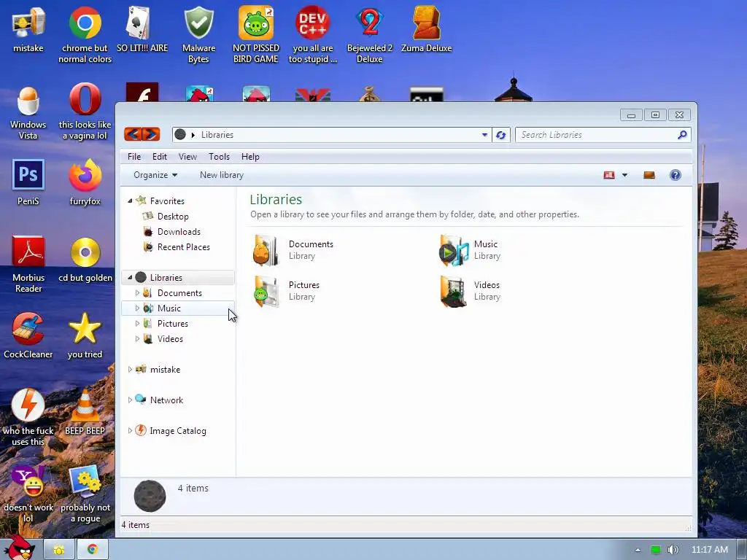Open address bar history dropdown arrow
Screen dimensions: 747x560
(x=484, y=135)
